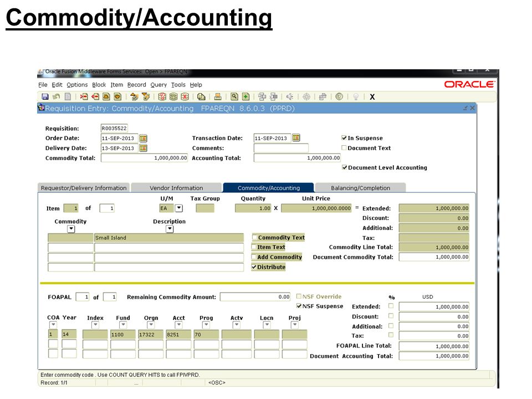Click the second workflow icon before the speaker
532x399 pixels.
273,96
